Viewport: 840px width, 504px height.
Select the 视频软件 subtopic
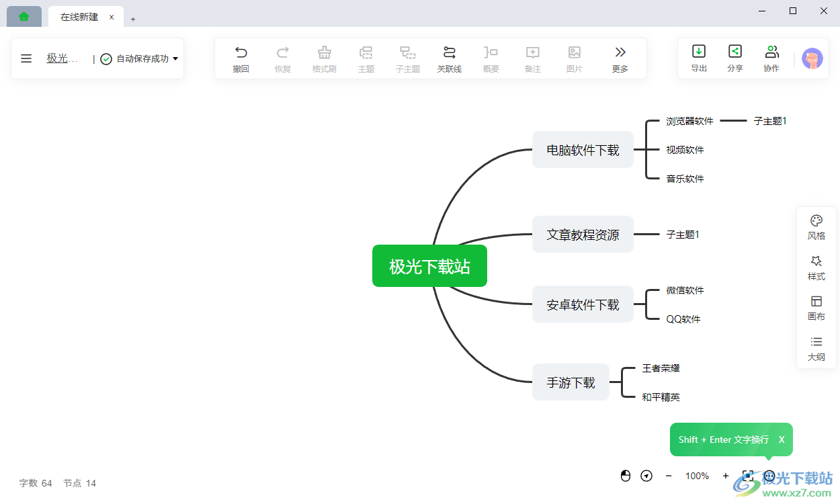click(685, 150)
